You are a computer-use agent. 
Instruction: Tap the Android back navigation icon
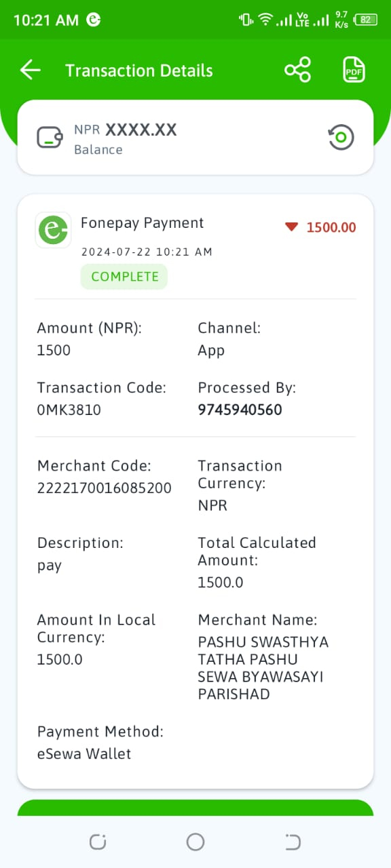point(293,842)
